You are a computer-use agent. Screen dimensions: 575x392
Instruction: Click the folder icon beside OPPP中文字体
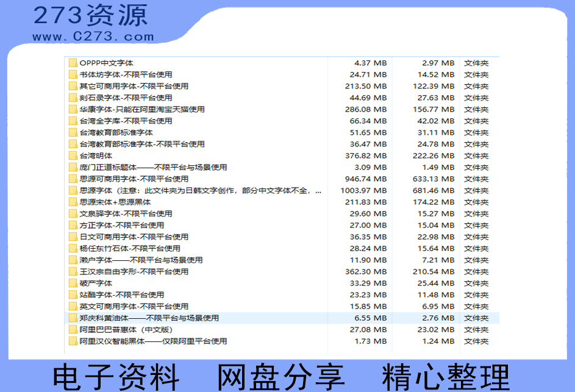pos(73,63)
